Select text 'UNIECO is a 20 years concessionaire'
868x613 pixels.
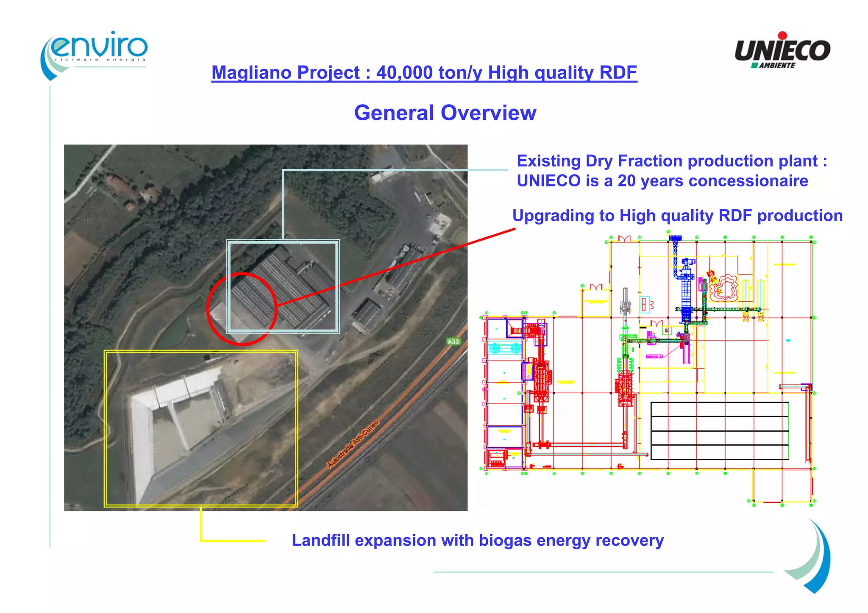662,181
